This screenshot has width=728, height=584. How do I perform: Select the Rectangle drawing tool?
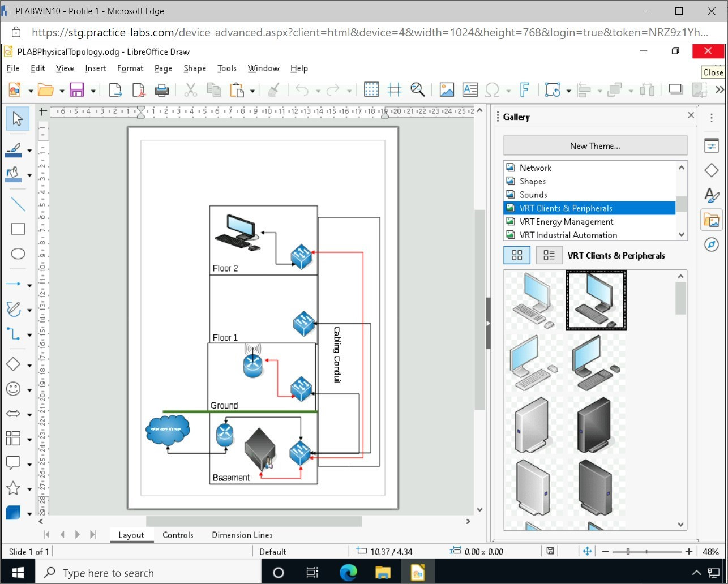(x=18, y=229)
